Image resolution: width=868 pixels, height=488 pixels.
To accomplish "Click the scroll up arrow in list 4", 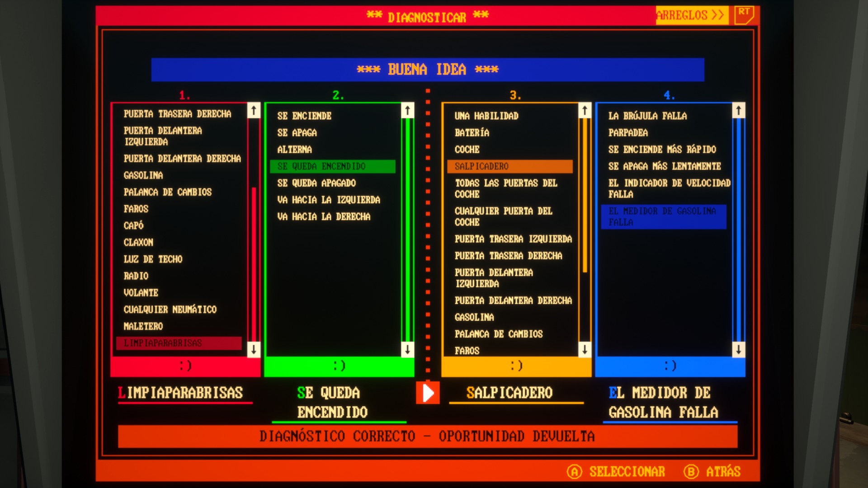I will 738,110.
